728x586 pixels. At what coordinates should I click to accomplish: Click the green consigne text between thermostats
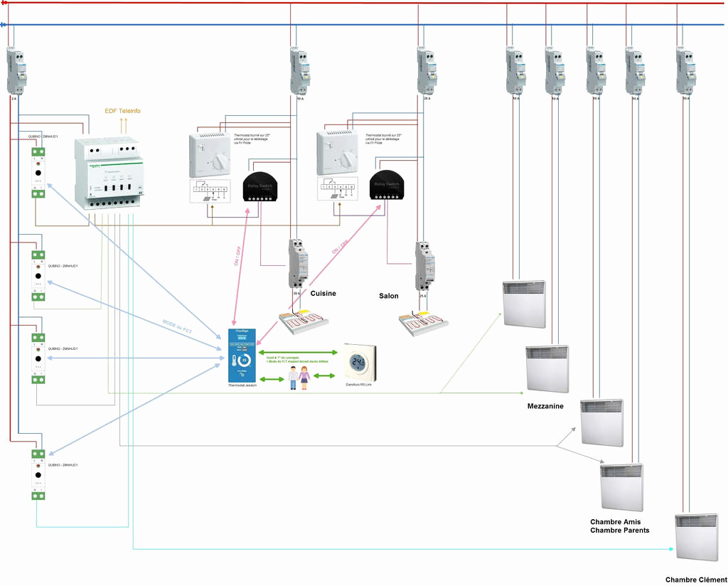coord(297,359)
